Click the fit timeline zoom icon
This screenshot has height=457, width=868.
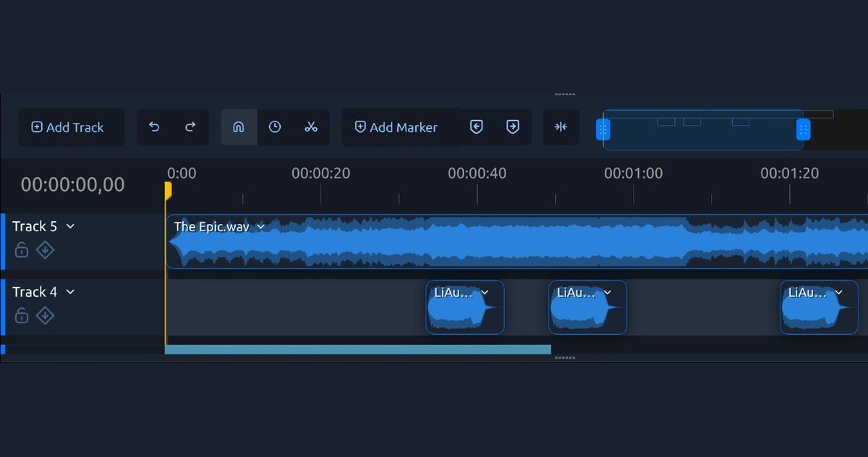561,127
